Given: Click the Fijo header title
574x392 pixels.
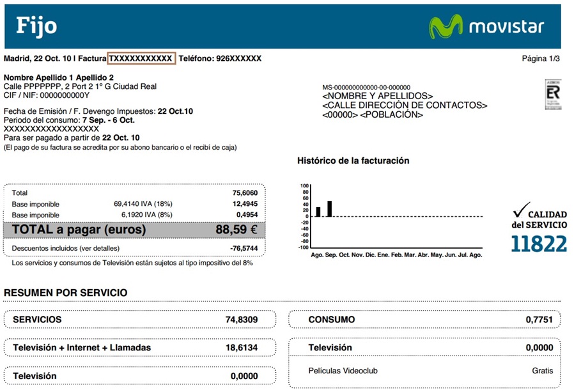Looking at the screenshot, I should [36, 27].
